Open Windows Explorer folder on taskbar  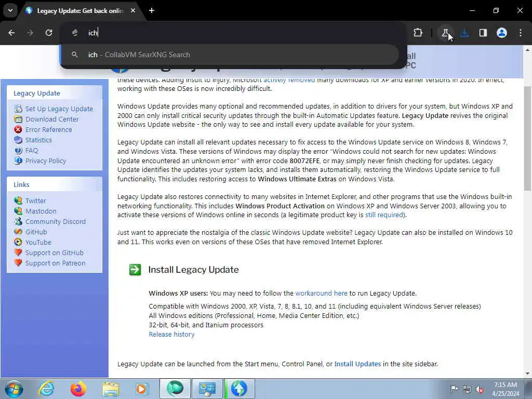pyautogui.click(x=111, y=389)
